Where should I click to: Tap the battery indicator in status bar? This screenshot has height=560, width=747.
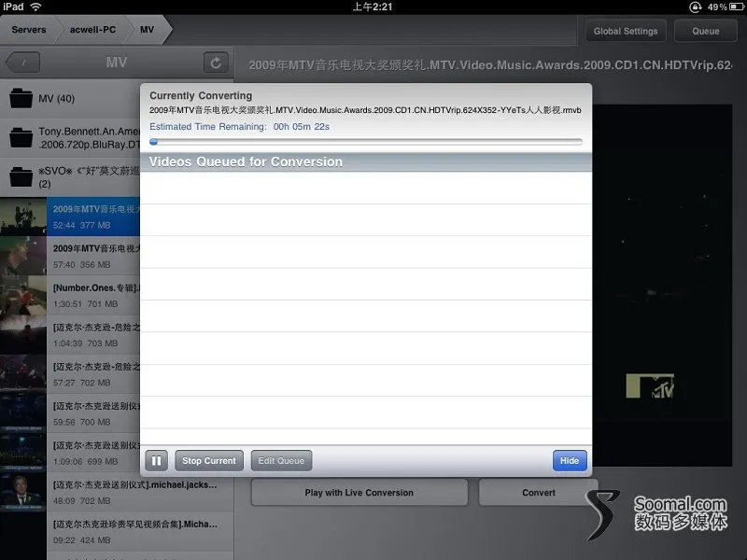pyautogui.click(x=737, y=7)
